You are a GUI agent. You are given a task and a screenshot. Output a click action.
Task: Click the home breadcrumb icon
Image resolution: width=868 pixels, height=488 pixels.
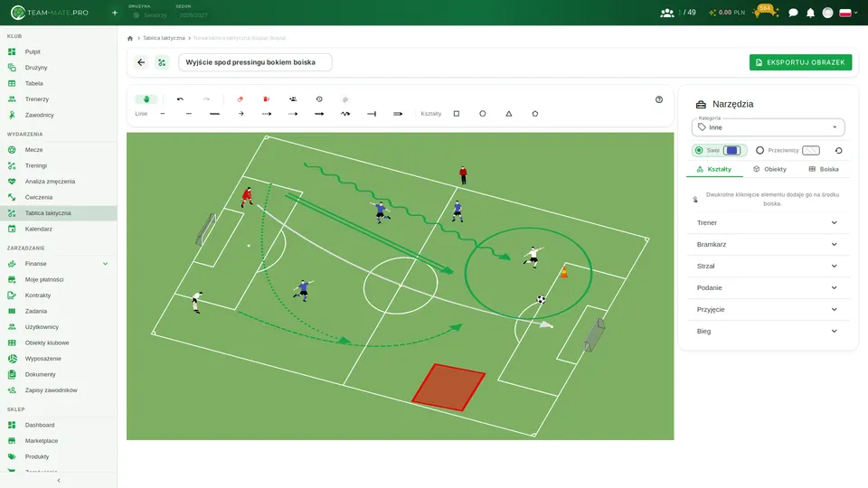click(x=130, y=38)
